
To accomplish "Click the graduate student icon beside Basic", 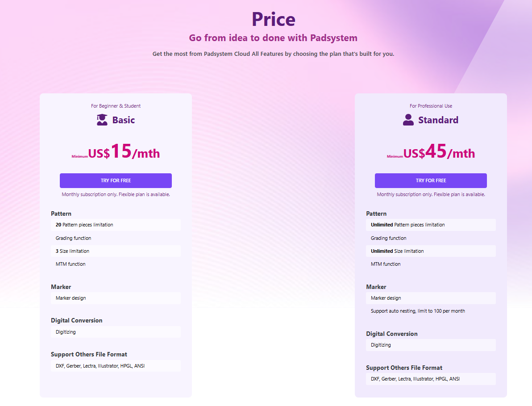I will pos(102,120).
